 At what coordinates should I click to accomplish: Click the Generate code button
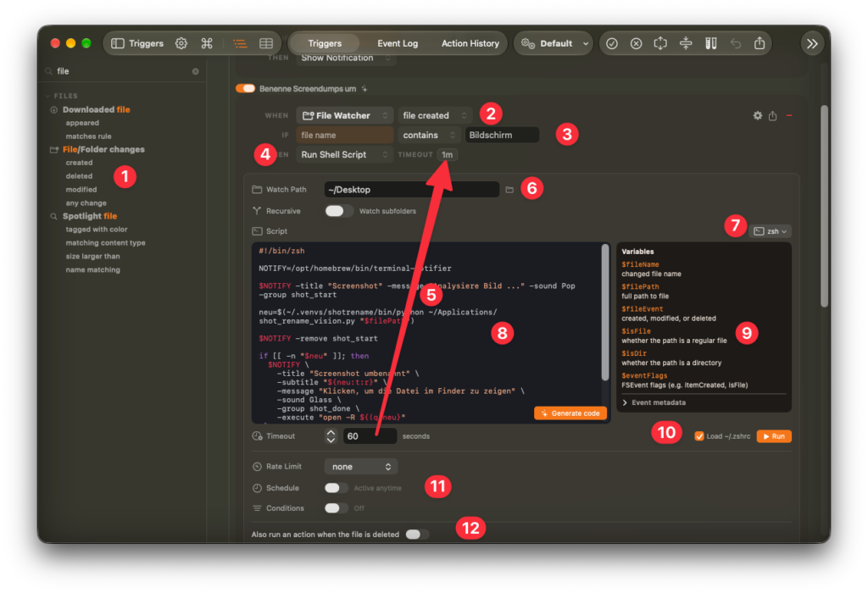(x=570, y=413)
